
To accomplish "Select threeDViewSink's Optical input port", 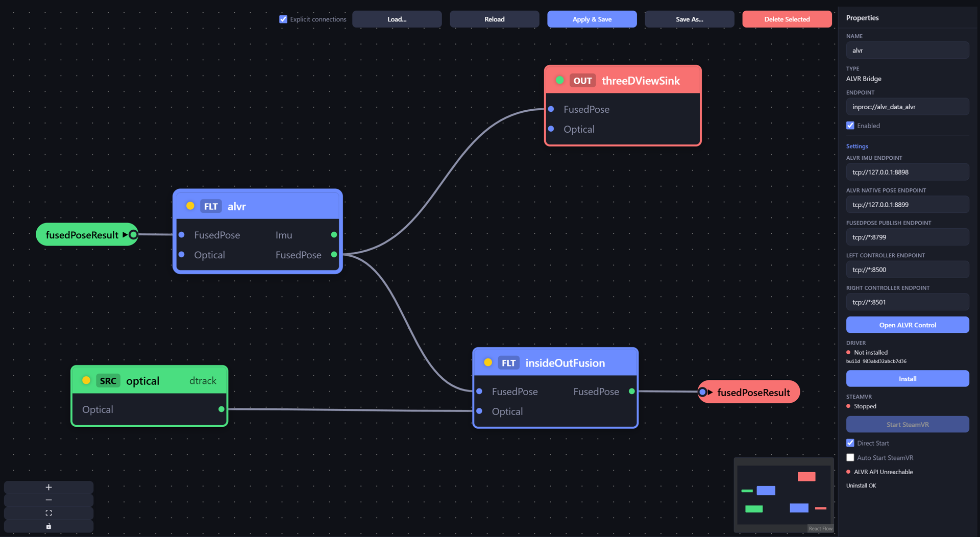I will tap(551, 129).
